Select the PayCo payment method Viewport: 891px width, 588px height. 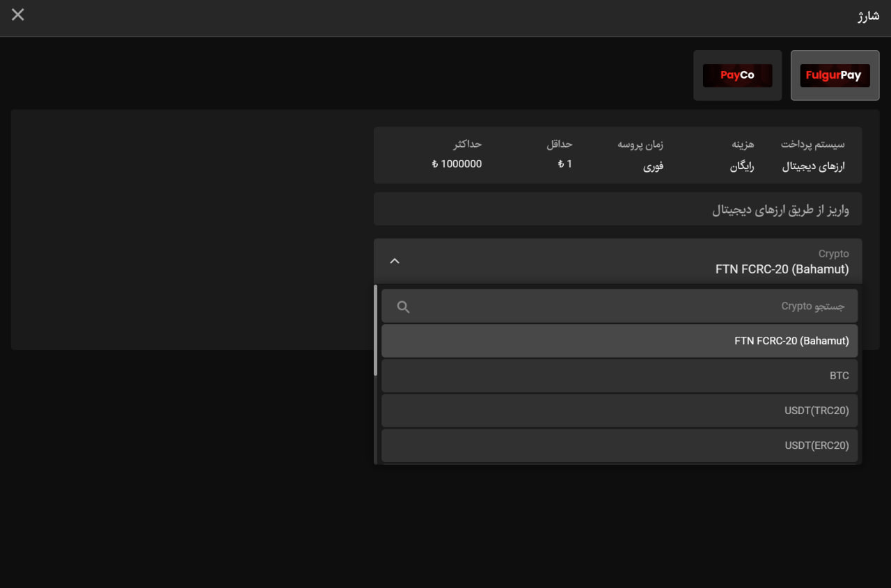(737, 75)
